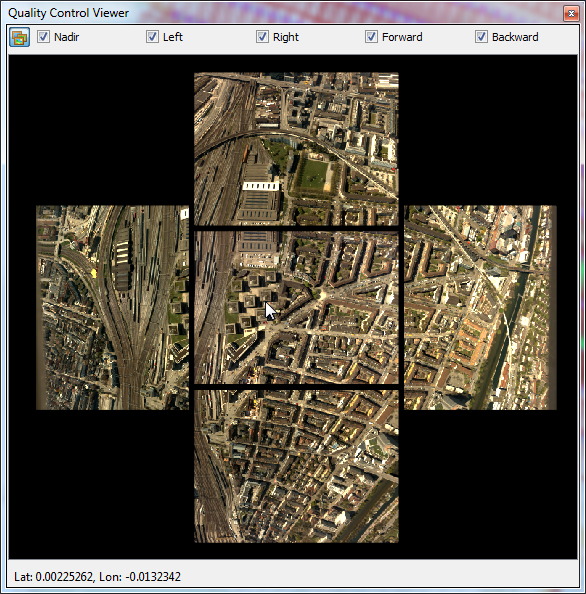Click the white-roofed building in top image
The height and width of the screenshot is (594, 586).
261,186
